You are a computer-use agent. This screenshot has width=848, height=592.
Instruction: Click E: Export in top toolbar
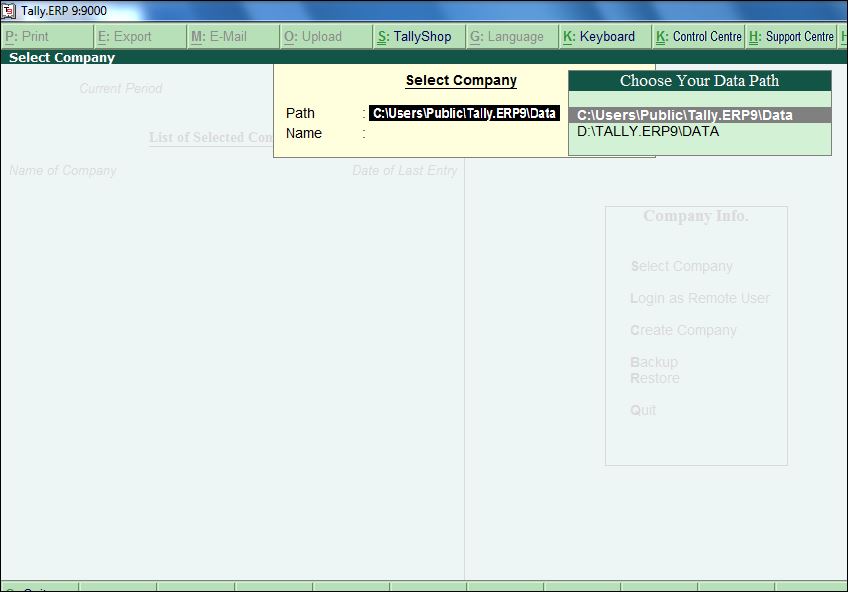[x=140, y=37]
